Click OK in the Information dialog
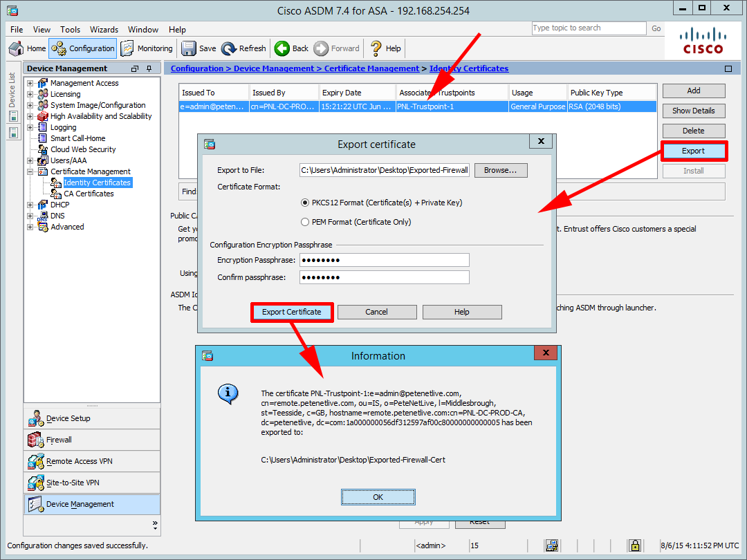The image size is (747, 560). (x=378, y=497)
